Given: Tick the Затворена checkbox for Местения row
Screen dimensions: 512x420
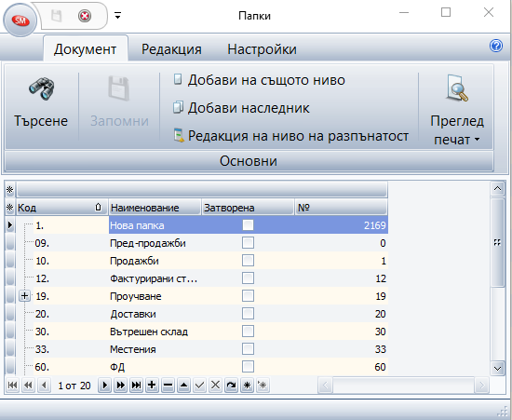Looking at the screenshot, I should pyautogui.click(x=248, y=349).
